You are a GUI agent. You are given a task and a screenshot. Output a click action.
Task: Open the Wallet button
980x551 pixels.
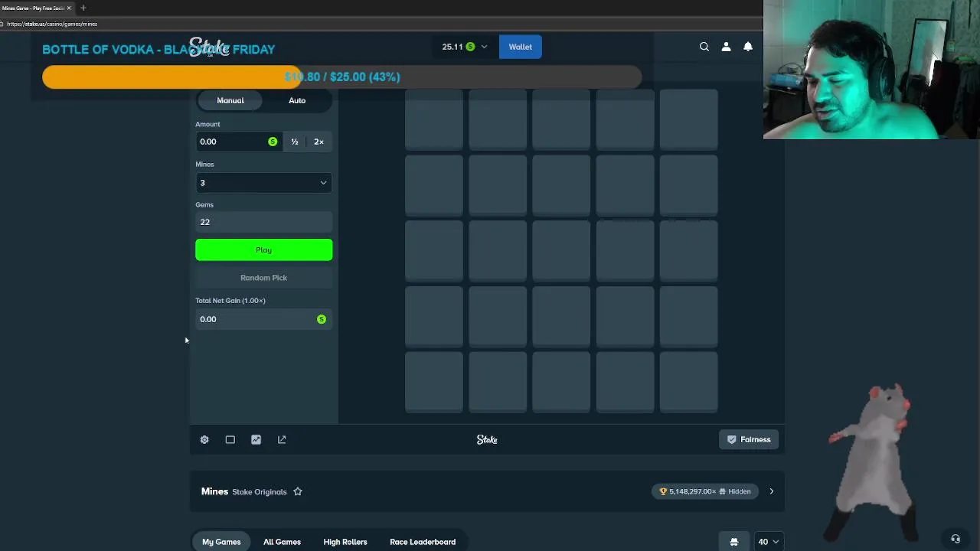[x=520, y=47]
